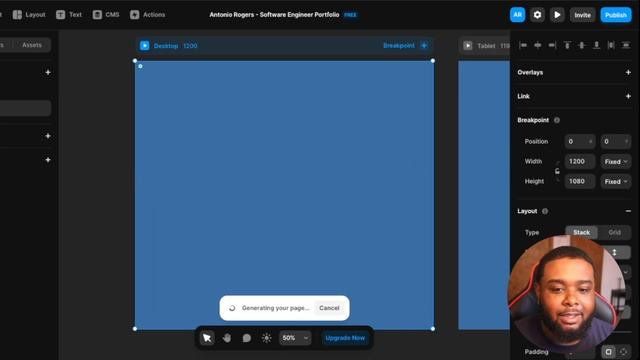Image resolution: width=640 pixels, height=360 pixels.
Task: Align right edges icon
Action: tap(552, 45)
